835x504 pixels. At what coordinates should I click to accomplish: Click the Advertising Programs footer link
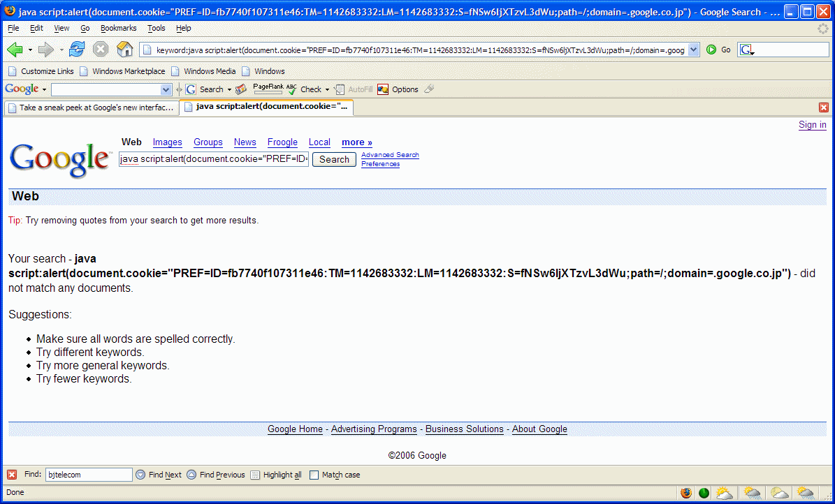[x=374, y=429]
